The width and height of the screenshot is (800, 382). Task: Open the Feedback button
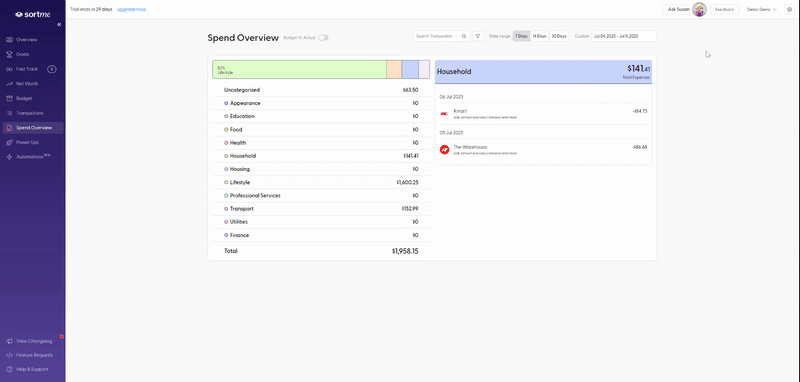pos(724,9)
